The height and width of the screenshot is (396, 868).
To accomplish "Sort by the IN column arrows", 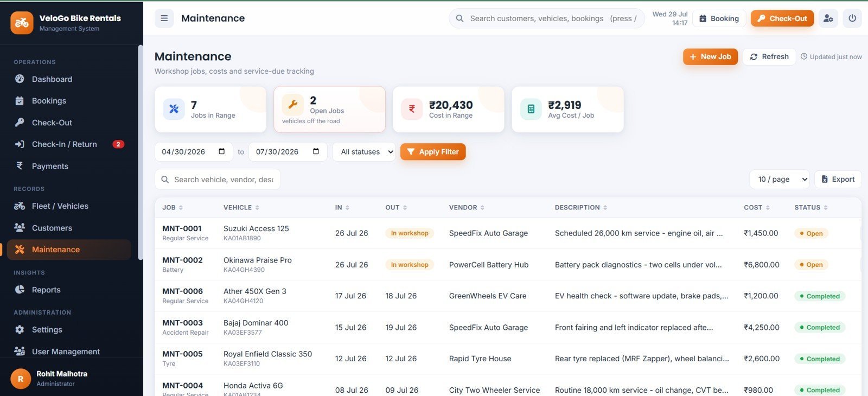I will pyautogui.click(x=347, y=208).
